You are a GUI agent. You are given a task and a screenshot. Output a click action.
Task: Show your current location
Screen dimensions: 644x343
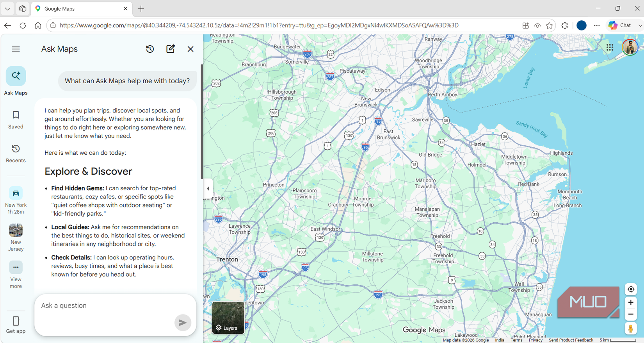[x=631, y=289]
